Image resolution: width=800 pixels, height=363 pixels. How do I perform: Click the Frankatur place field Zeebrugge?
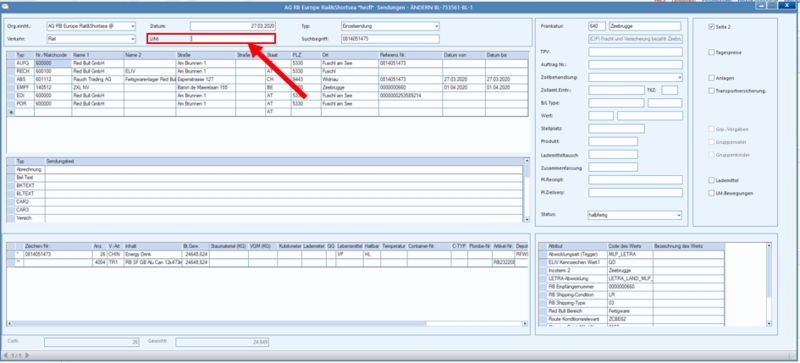pyautogui.click(x=645, y=26)
